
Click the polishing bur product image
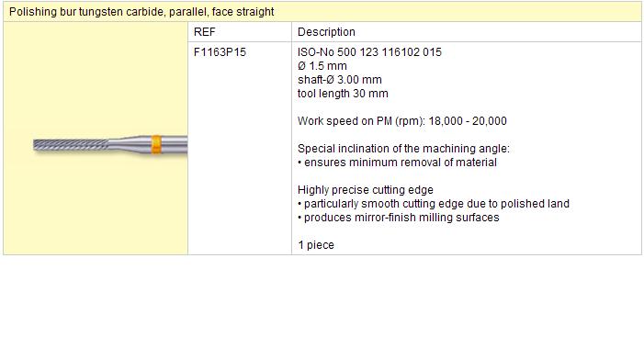[110, 145]
